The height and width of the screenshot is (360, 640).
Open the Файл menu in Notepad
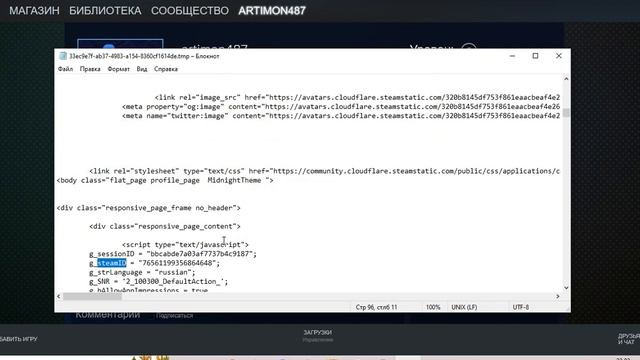click(x=65, y=69)
